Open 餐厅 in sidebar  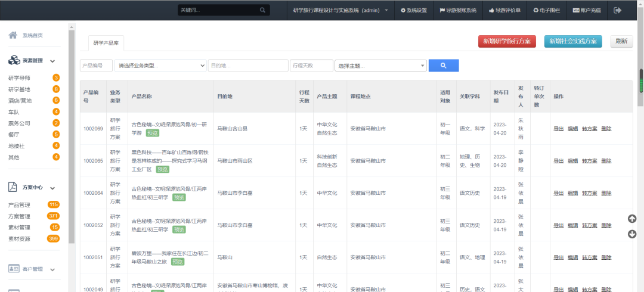pyautogui.click(x=14, y=134)
